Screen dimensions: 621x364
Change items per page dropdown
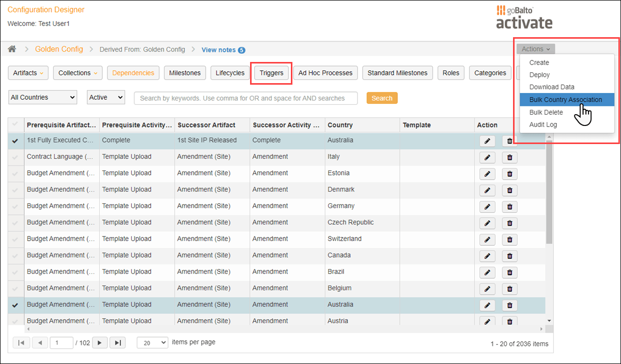[152, 342]
